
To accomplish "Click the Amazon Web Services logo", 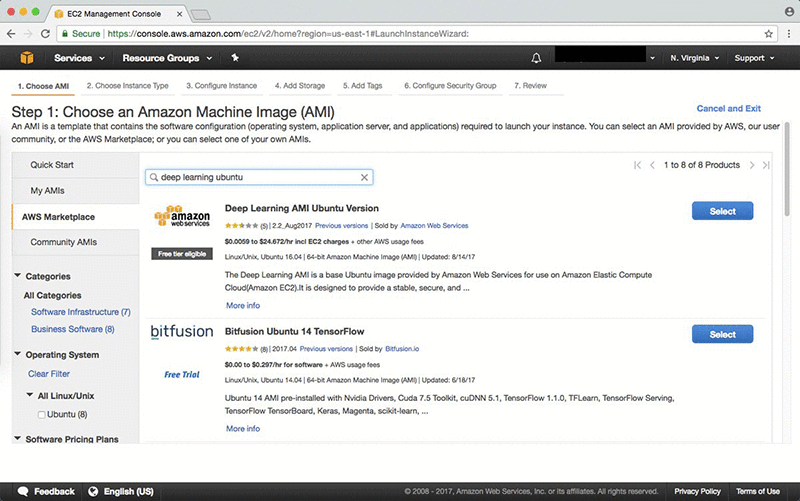I will click(x=182, y=216).
